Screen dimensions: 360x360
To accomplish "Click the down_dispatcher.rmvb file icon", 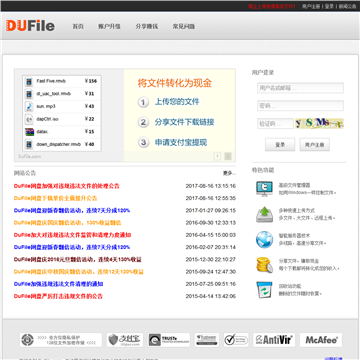I will (x=30, y=144).
